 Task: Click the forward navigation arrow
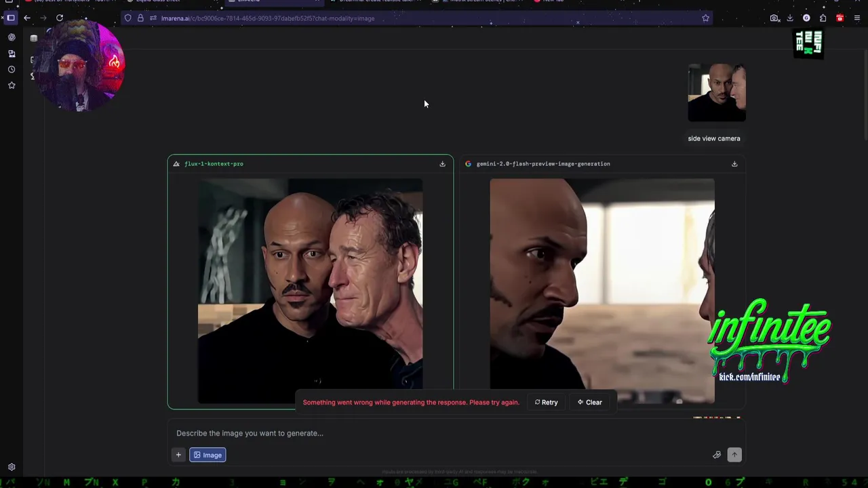43,18
